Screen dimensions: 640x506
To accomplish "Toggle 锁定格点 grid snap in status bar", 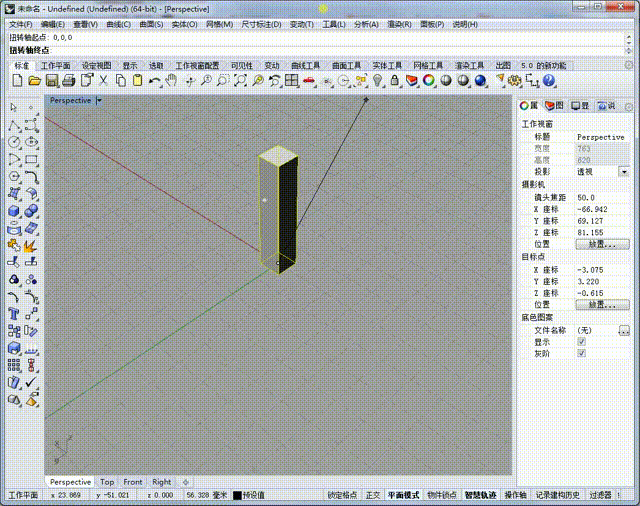I will tap(342, 495).
